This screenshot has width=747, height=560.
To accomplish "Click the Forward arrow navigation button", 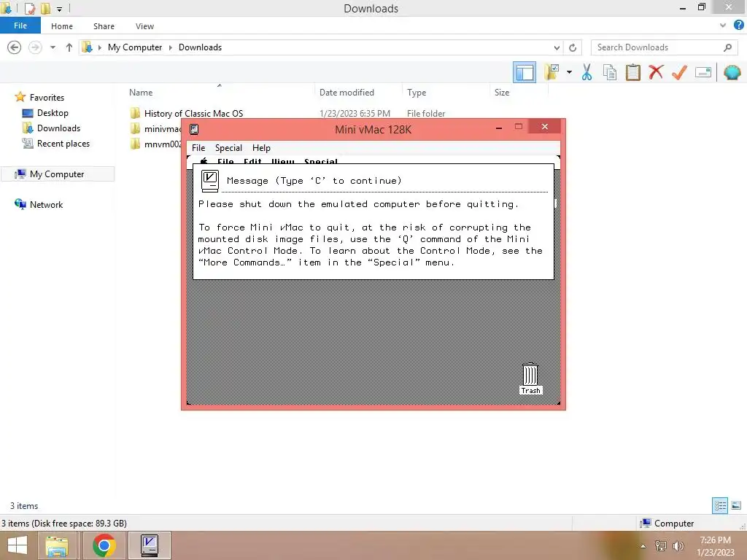I will point(35,47).
